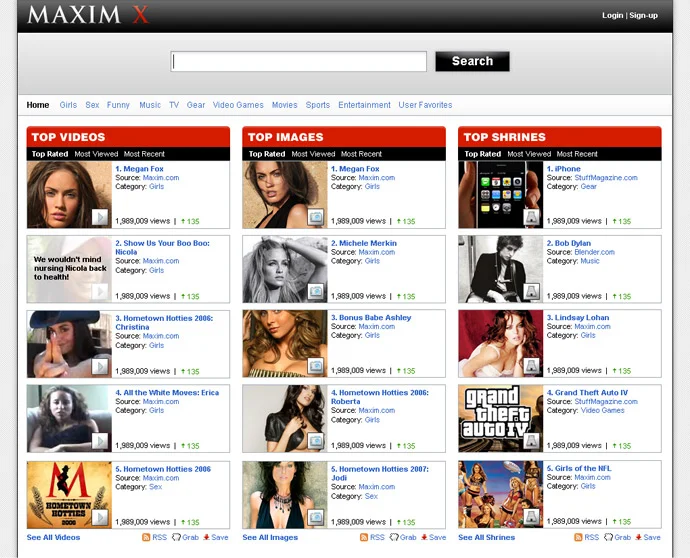Open the Girls of the NFL title link
This screenshot has height=558, width=690.
(579, 468)
